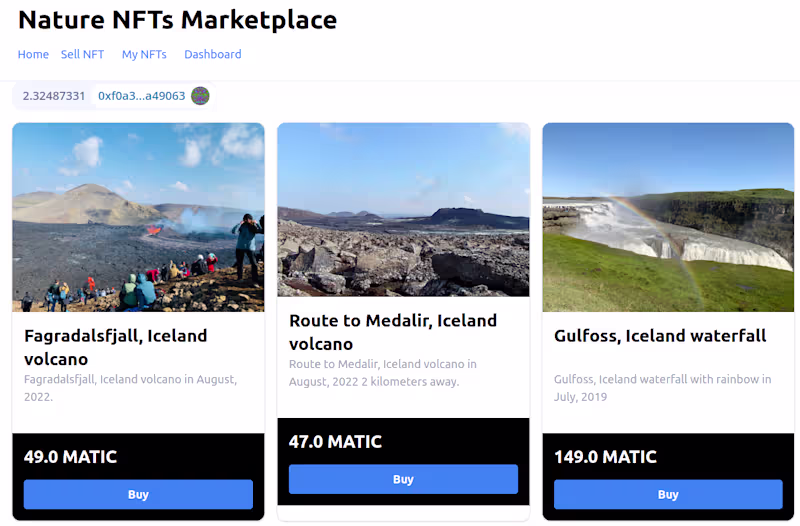800x526 pixels.
Task: Open the Fagradalsfjall volcano photo
Action: tap(138, 217)
